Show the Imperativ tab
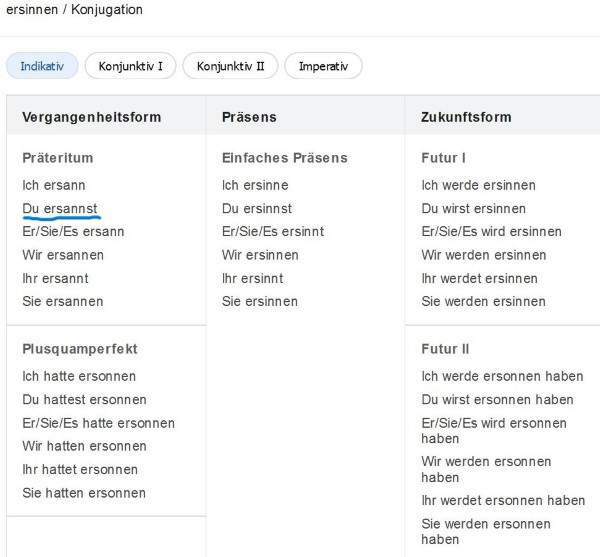Image resolution: width=600 pixels, height=557 pixels. coord(323,66)
